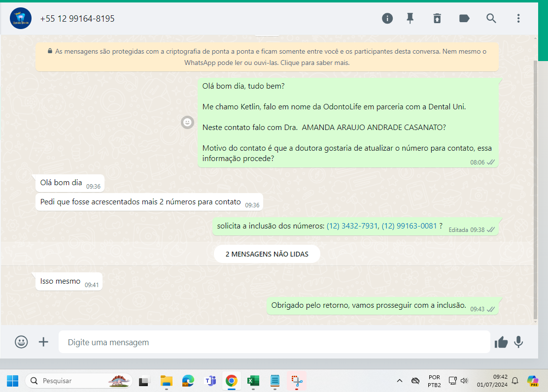Switch to Google Chrome in the taskbar
The width and height of the screenshot is (548, 392).
[231, 381]
